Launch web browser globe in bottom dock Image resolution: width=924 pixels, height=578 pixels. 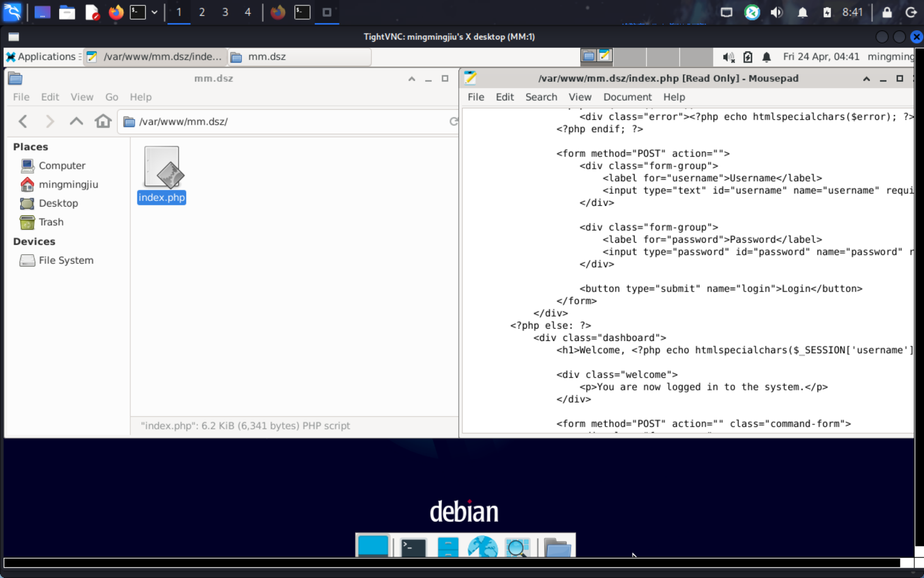(x=482, y=547)
